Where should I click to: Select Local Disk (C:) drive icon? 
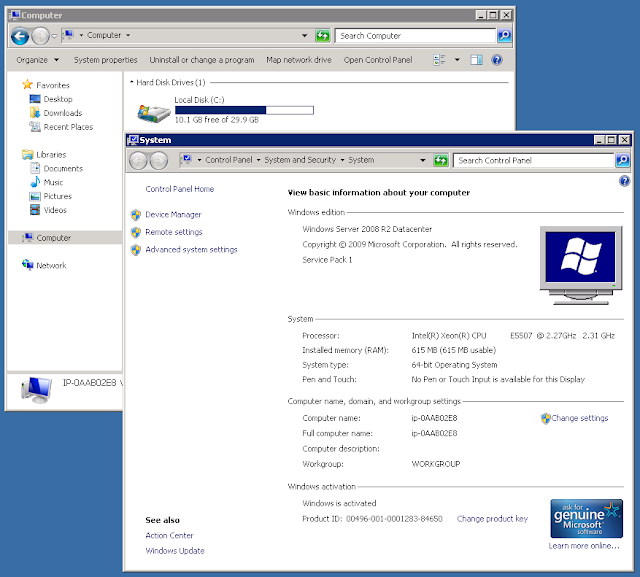[153, 113]
